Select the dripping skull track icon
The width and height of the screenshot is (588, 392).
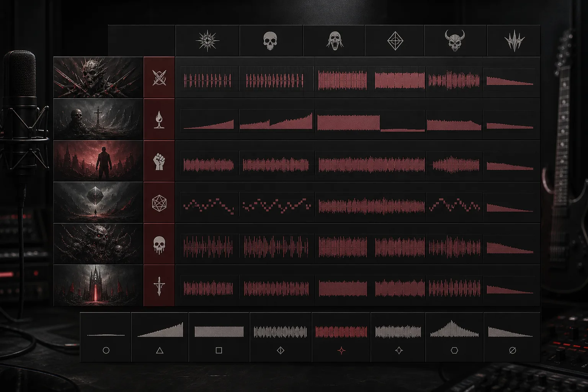click(x=159, y=245)
